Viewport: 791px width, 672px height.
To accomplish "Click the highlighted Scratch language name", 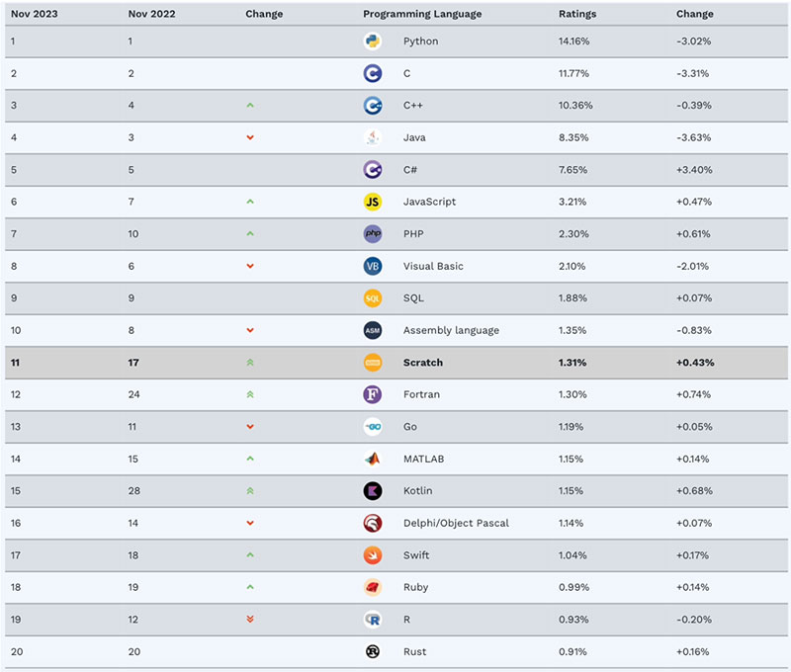I will click(423, 363).
